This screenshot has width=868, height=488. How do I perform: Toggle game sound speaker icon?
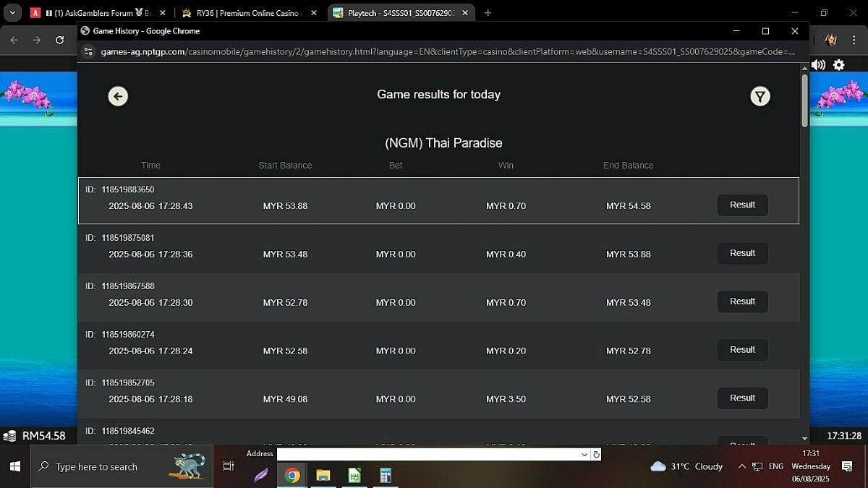(819, 65)
